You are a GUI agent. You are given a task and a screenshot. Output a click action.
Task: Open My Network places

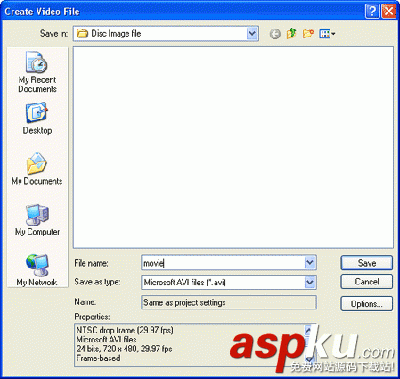tap(37, 270)
